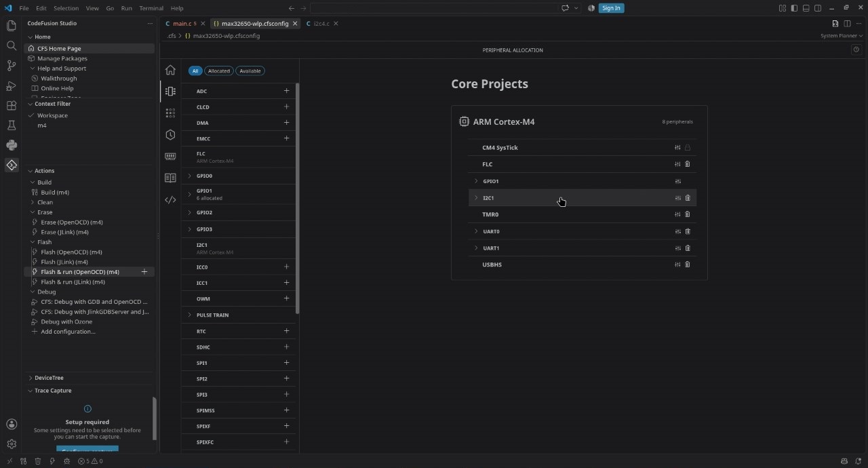Open Manage Packages link
The image size is (868, 468).
tap(62, 58)
